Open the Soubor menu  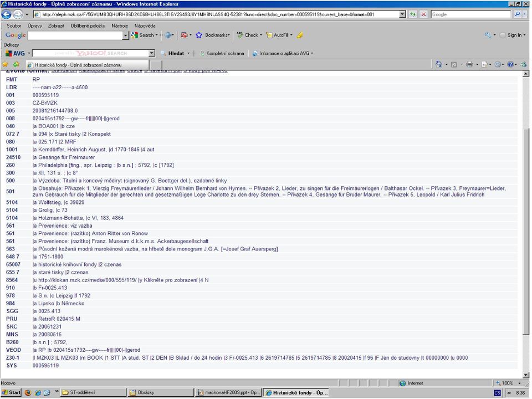[14, 26]
